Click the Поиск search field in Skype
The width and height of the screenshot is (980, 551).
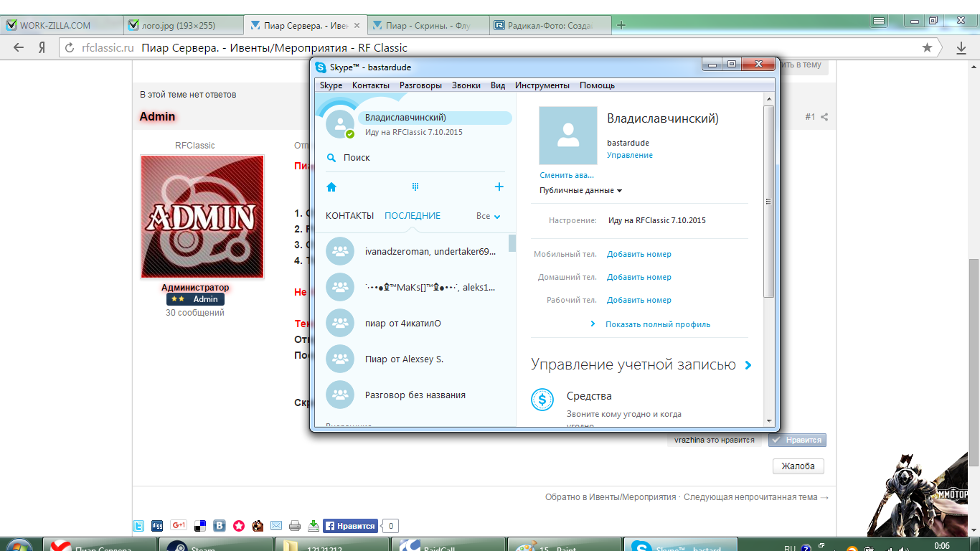[415, 158]
